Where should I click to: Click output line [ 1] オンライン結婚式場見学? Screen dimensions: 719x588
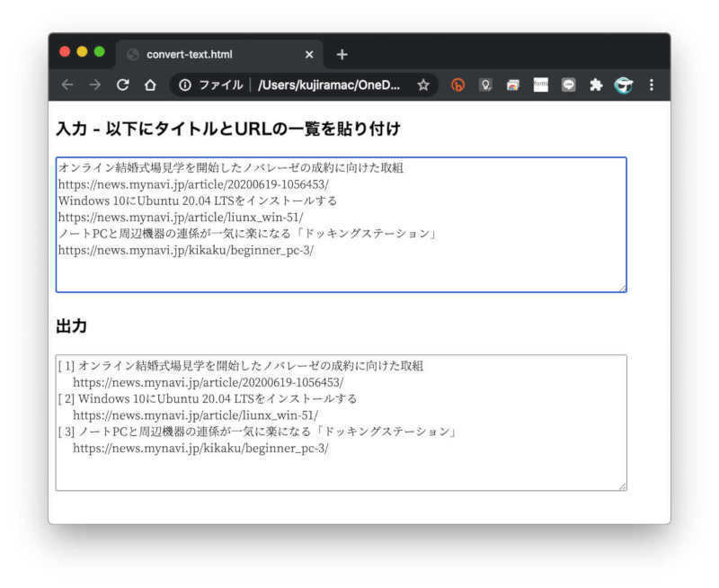click(x=241, y=366)
